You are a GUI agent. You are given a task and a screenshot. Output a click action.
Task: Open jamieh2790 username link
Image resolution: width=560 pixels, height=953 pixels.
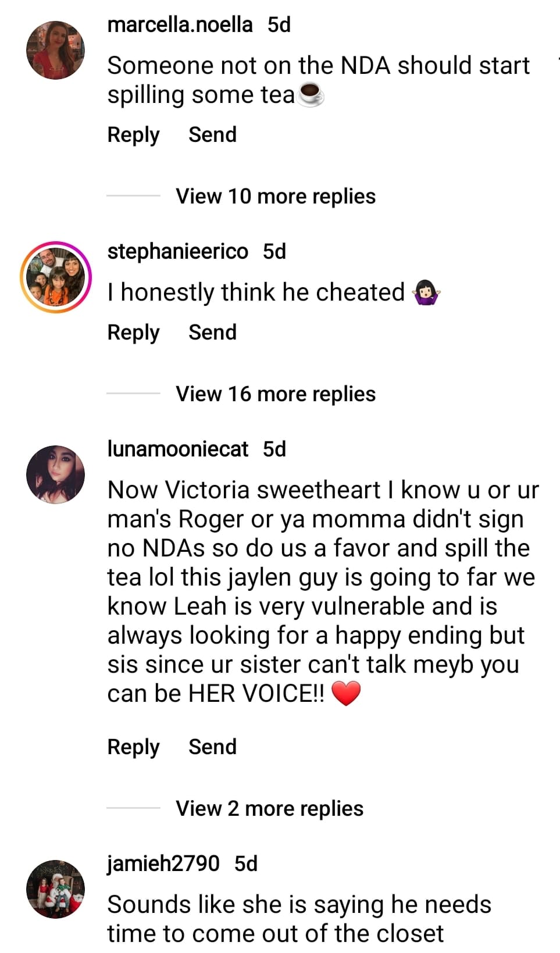tap(163, 864)
